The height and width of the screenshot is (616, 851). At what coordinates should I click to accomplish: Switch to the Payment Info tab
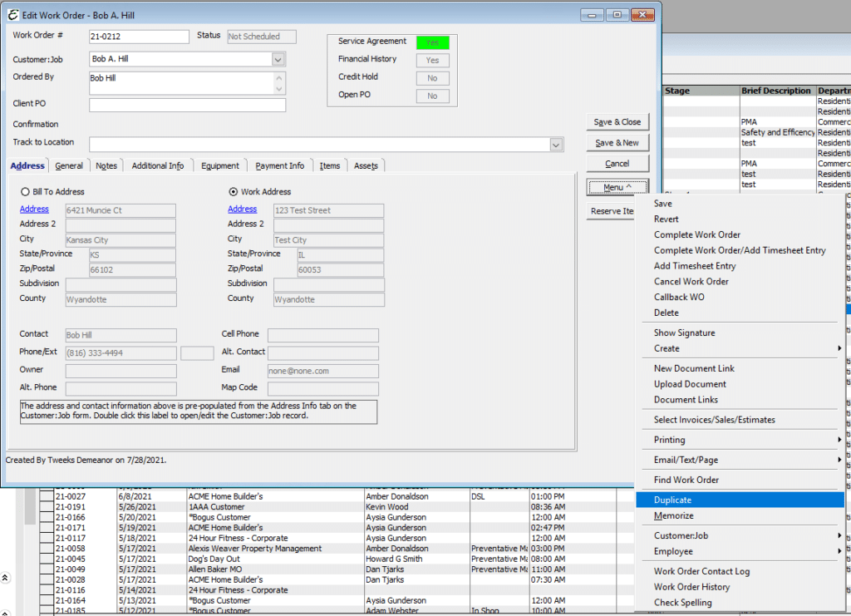(280, 165)
